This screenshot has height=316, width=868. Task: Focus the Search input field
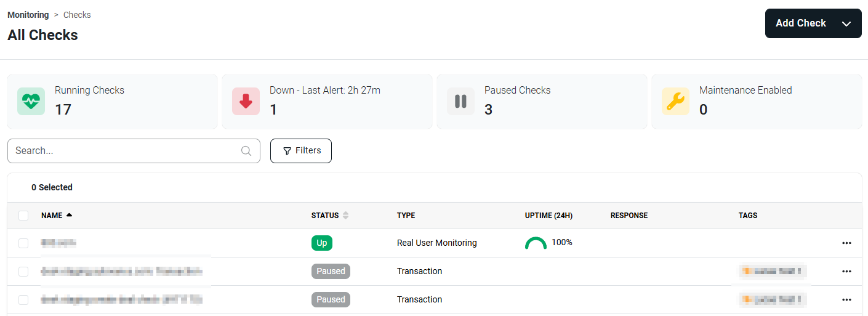click(x=134, y=151)
